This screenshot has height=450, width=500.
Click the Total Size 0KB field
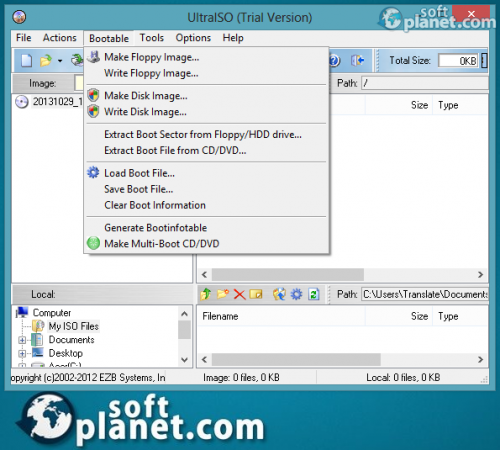(x=458, y=61)
